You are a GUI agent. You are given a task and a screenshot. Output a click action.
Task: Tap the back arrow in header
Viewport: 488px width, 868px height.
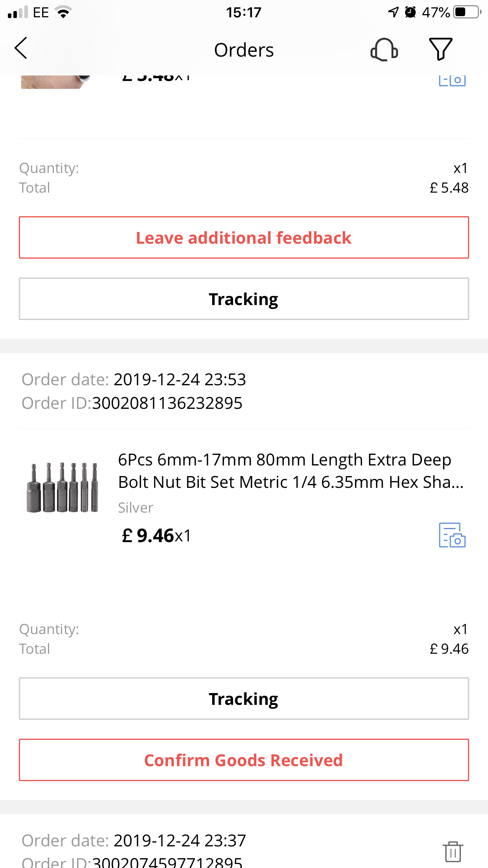coord(21,48)
